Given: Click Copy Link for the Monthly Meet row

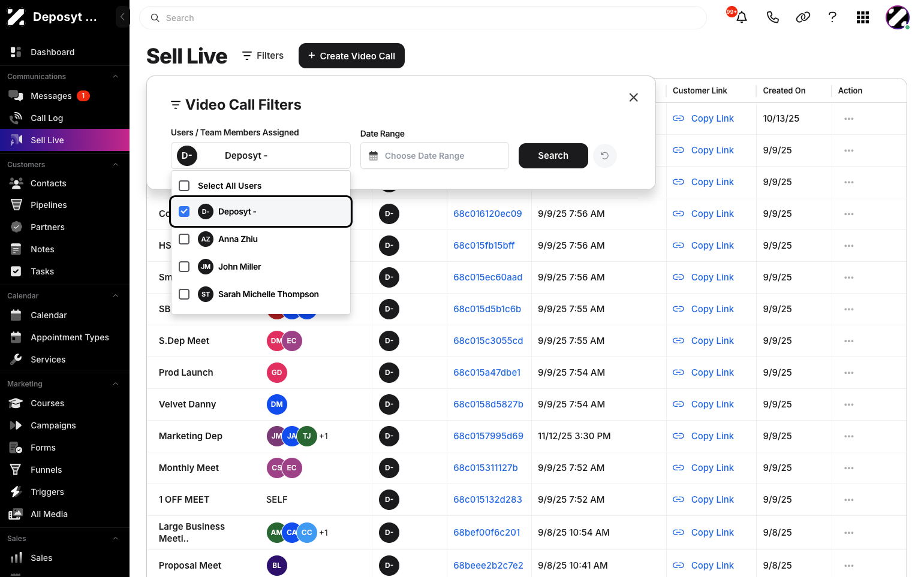Looking at the screenshot, I should 712,468.
